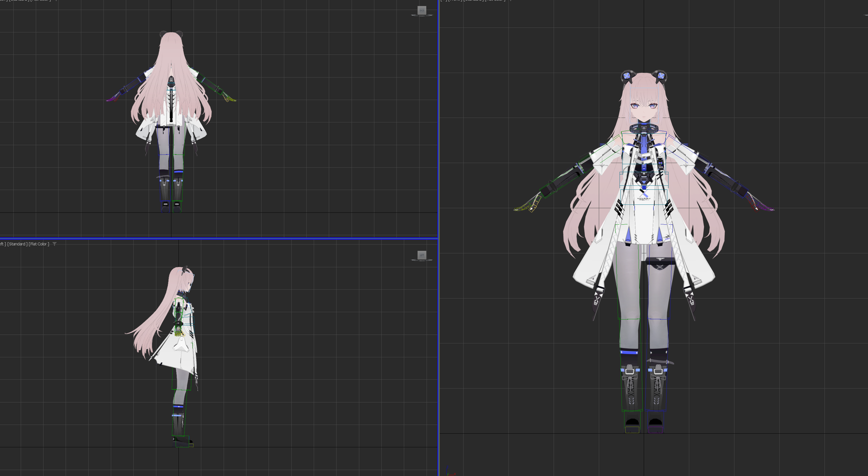
Task: Select the yellow toe bone box in Front viewport
Action: click(632, 430)
